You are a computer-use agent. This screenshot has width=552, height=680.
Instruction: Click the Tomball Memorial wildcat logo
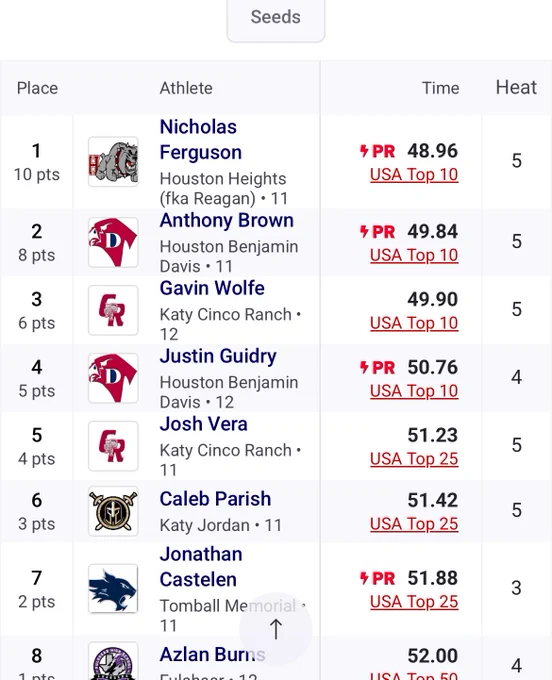113,588
